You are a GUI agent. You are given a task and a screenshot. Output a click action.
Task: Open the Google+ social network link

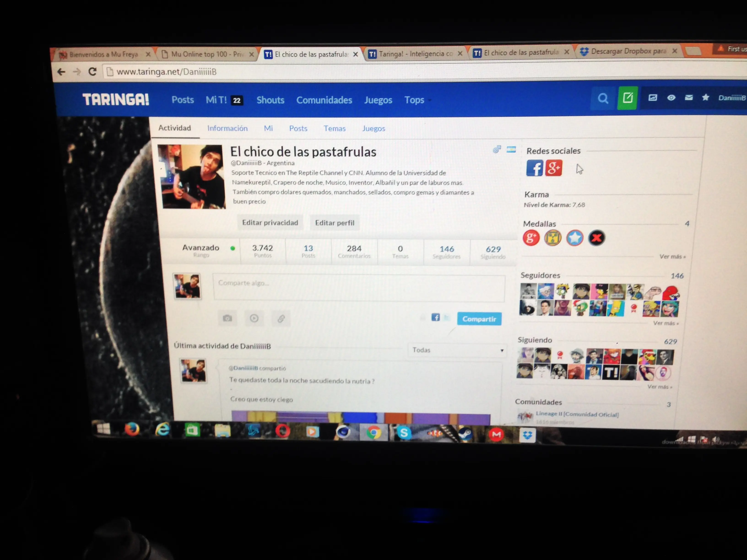(x=554, y=168)
